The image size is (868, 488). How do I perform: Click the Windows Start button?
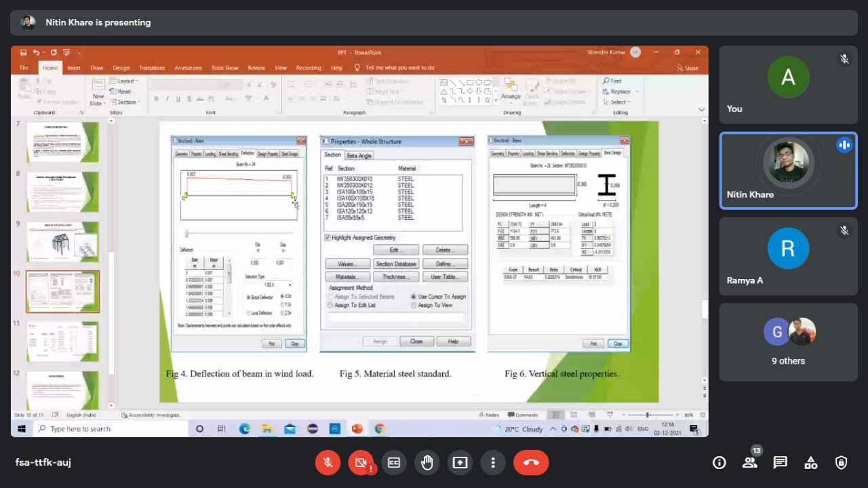[x=22, y=429]
